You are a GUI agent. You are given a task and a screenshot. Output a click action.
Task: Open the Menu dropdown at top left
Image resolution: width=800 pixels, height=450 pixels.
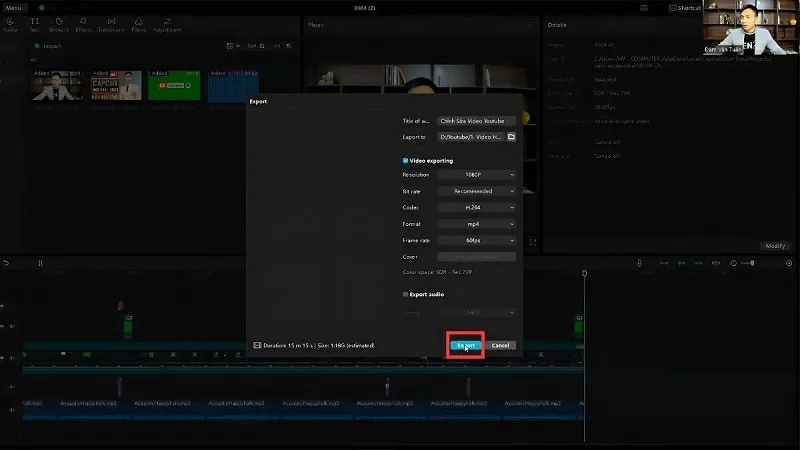[14, 8]
